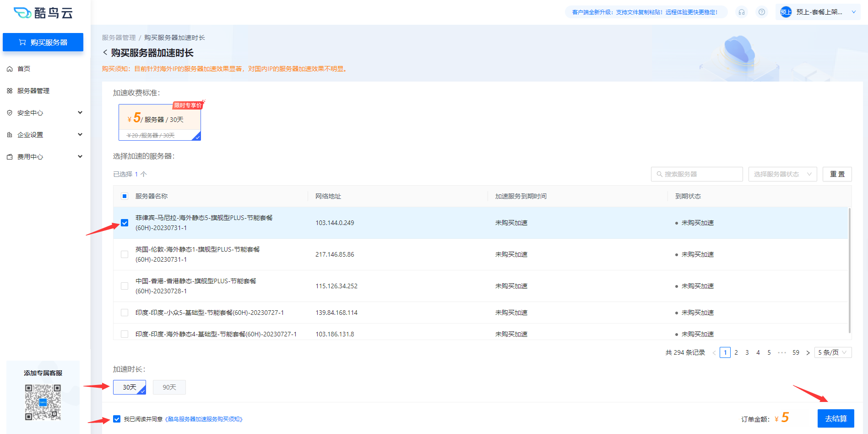This screenshot has width=868, height=434.
Task: Click the shopping cart icon in 购买服务器 button
Action: pyautogui.click(x=22, y=42)
